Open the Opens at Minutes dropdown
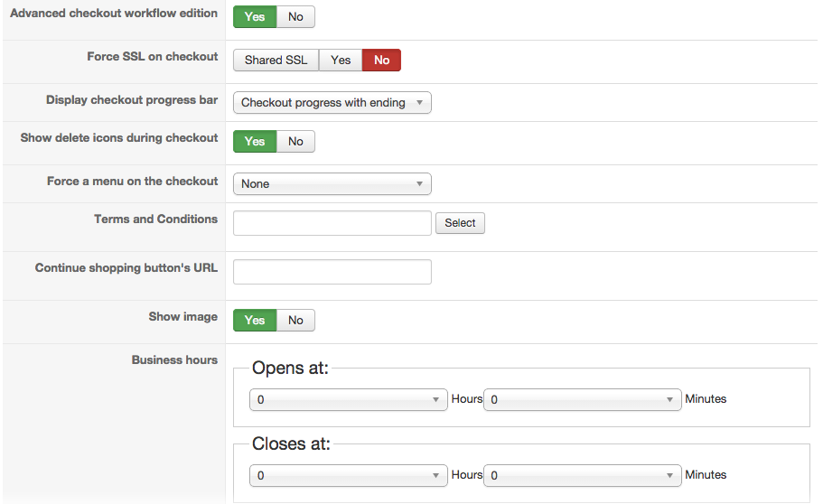The height and width of the screenshot is (504, 823). [x=582, y=399]
